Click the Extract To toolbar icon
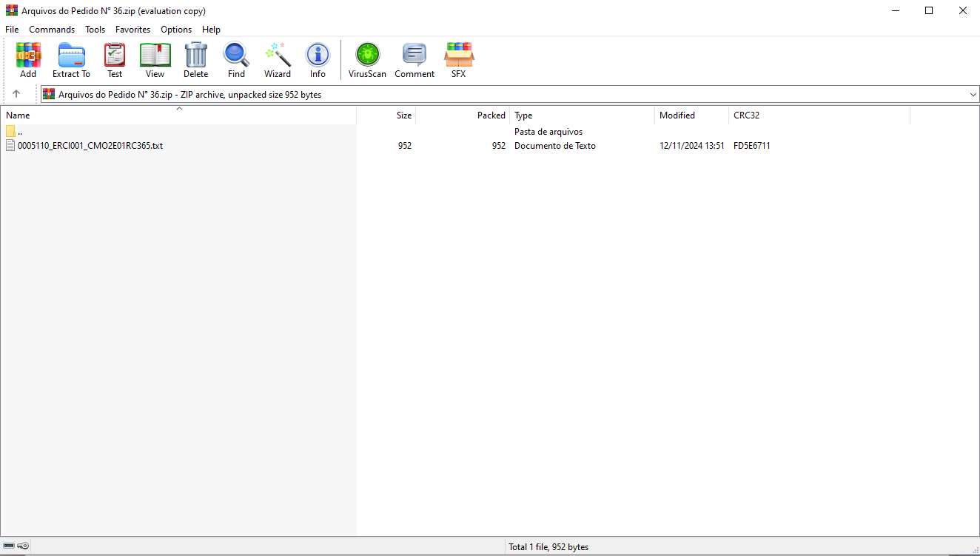 [x=71, y=60]
